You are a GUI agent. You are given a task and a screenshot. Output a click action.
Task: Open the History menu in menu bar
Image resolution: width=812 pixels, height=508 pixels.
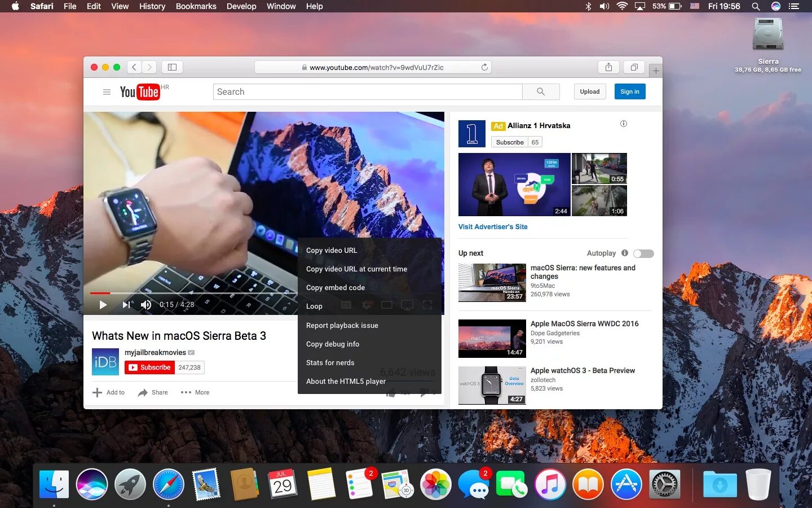click(152, 6)
